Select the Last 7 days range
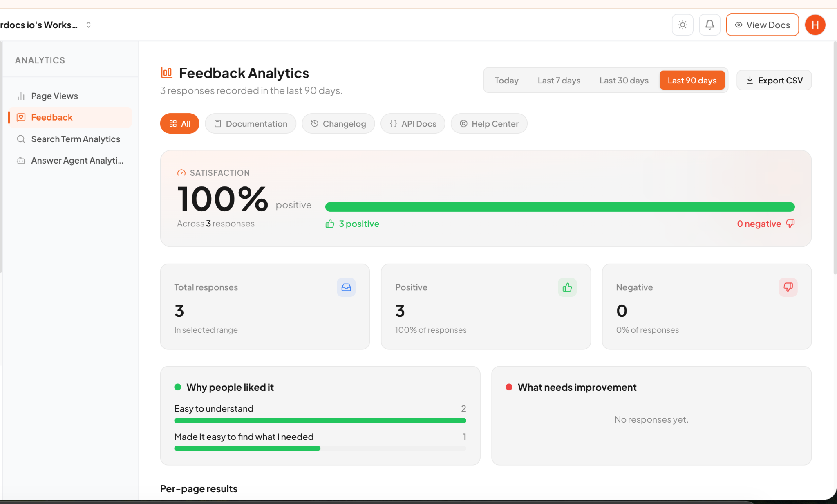 coord(559,81)
